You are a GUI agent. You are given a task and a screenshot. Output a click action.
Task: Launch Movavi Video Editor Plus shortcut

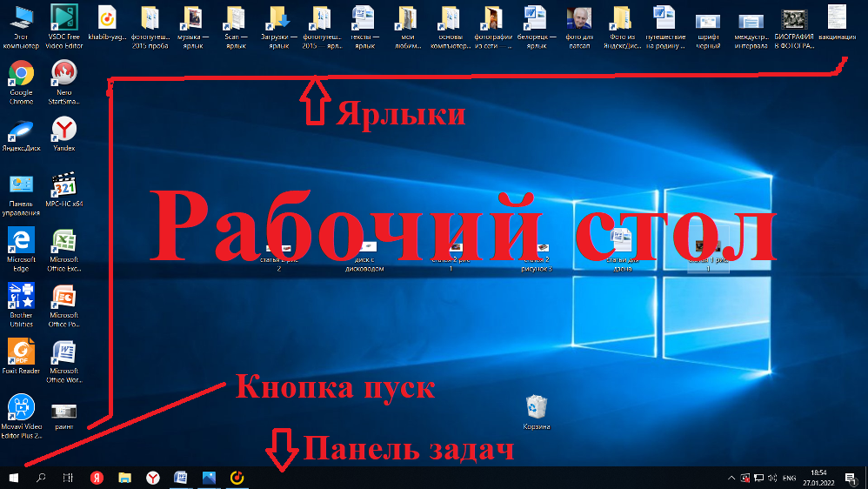[x=21, y=417]
